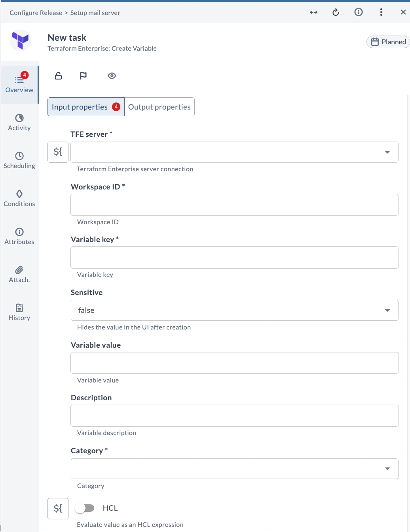This screenshot has height=532, width=410.
Task: Click the expand width arrows icon
Action: (314, 12)
